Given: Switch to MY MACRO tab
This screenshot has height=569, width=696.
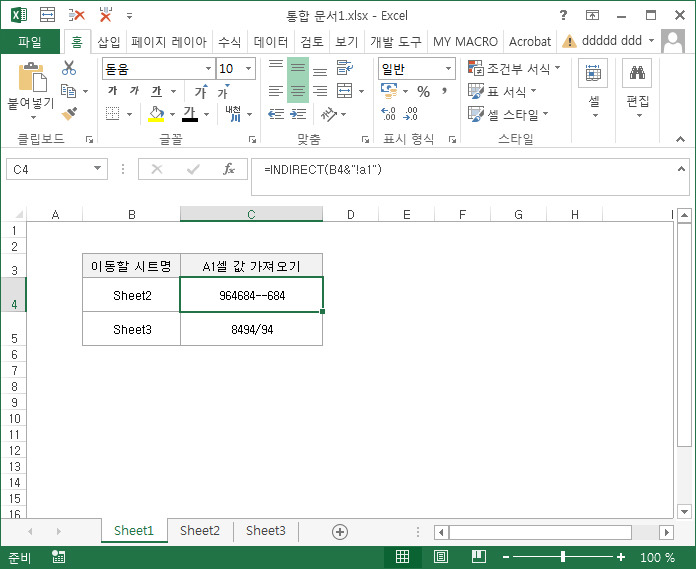Looking at the screenshot, I should (465, 42).
